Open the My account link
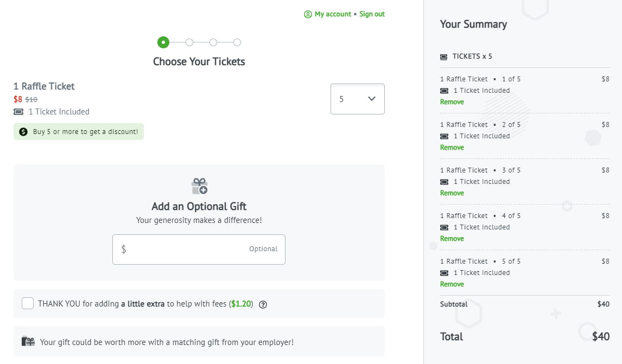The height and width of the screenshot is (364, 622). coord(333,14)
